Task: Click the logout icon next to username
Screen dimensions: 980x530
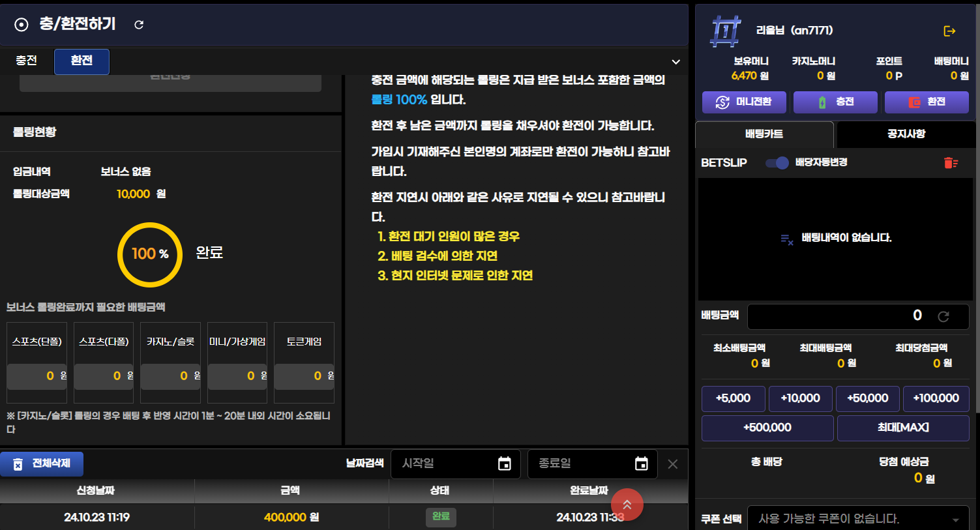Action: point(949,31)
